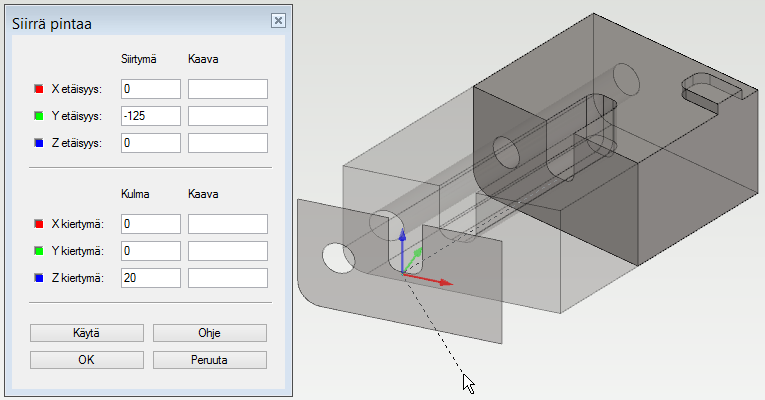The height and width of the screenshot is (400, 765).
Task: Click the X etäisyys Kaava field
Action: 227,89
